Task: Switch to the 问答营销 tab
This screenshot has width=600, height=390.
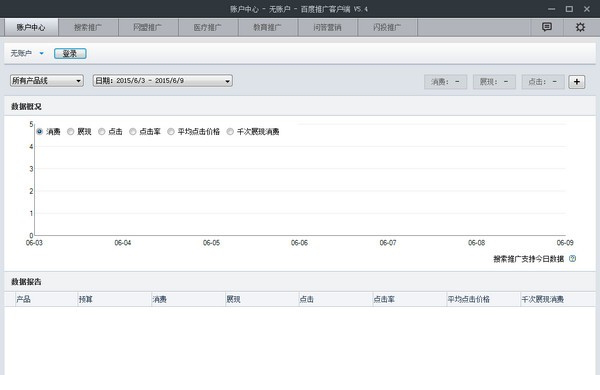Action: coord(328,27)
